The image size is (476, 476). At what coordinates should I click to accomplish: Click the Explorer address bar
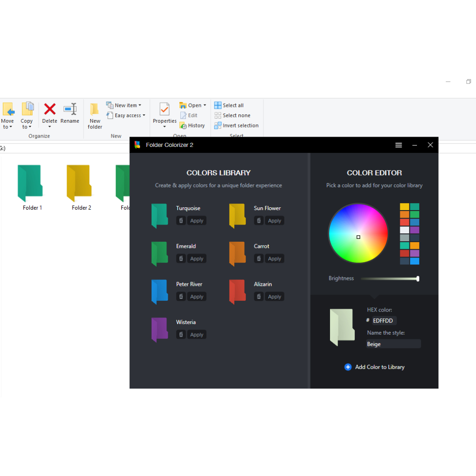[x=64, y=148]
